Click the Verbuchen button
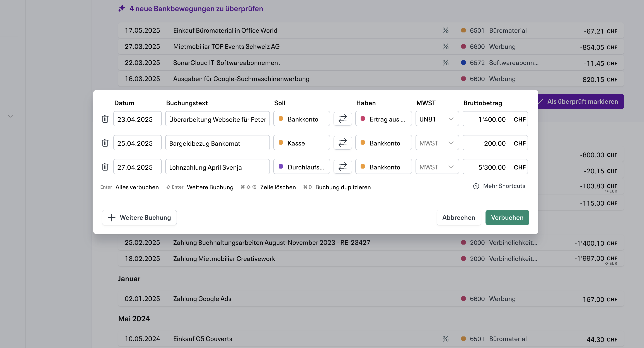This screenshot has height=348, width=644. [507, 217]
